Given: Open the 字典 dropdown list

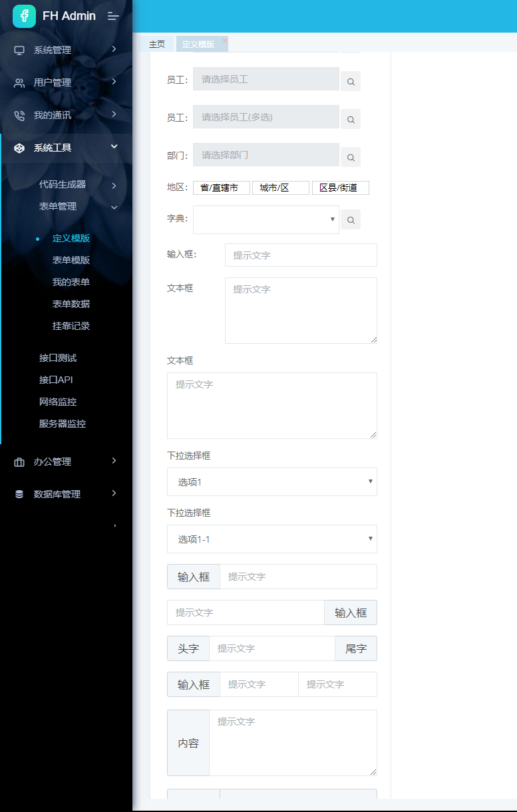Looking at the screenshot, I should 266,220.
